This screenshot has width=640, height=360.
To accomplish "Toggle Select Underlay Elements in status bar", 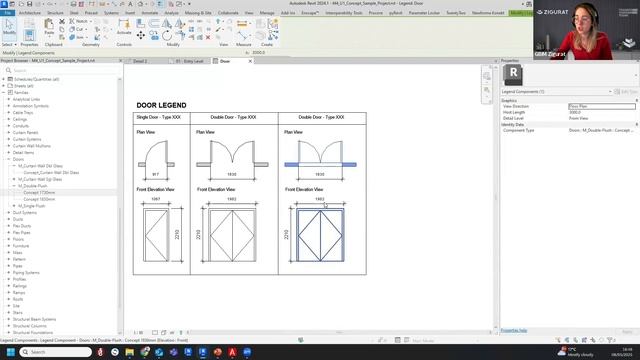I will tap(567, 340).
